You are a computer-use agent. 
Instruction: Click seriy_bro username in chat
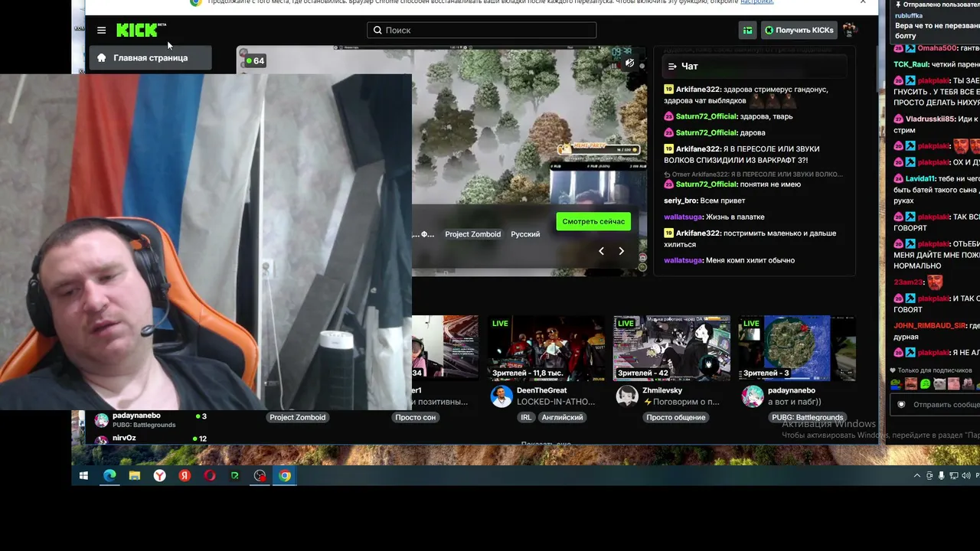(681, 201)
